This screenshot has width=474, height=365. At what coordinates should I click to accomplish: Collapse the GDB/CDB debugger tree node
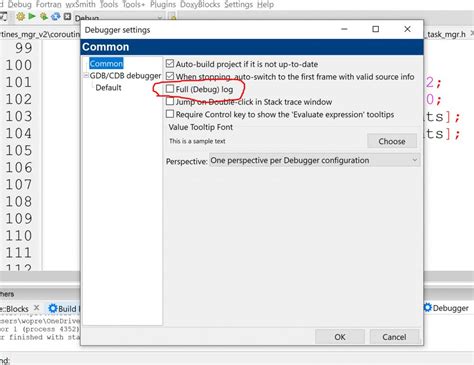86,76
